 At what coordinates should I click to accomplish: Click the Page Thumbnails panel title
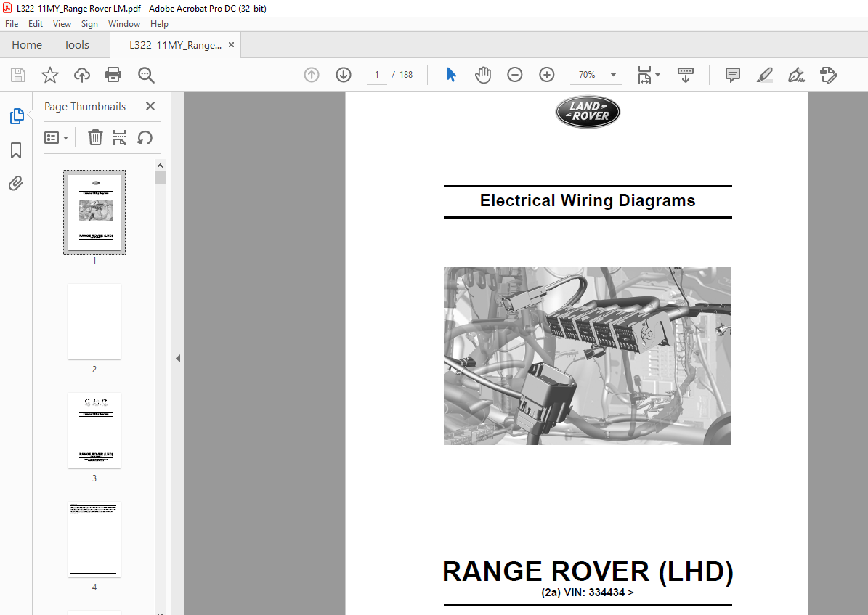click(x=85, y=106)
